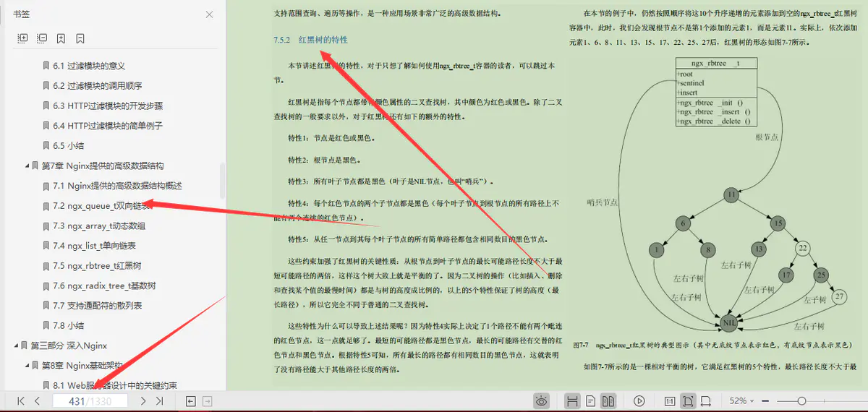Go forward to next view icon
The width and height of the screenshot is (868, 412).
point(207,400)
